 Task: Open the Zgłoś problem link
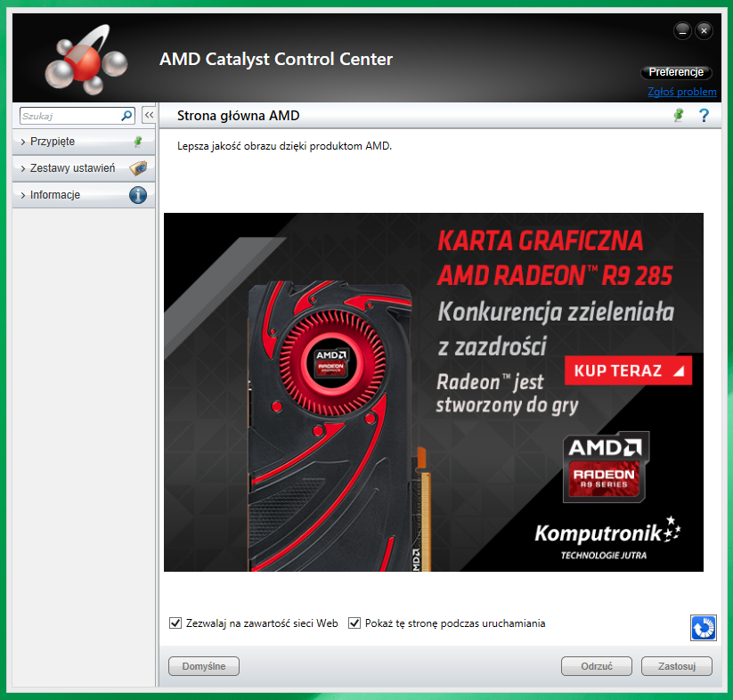[681, 92]
